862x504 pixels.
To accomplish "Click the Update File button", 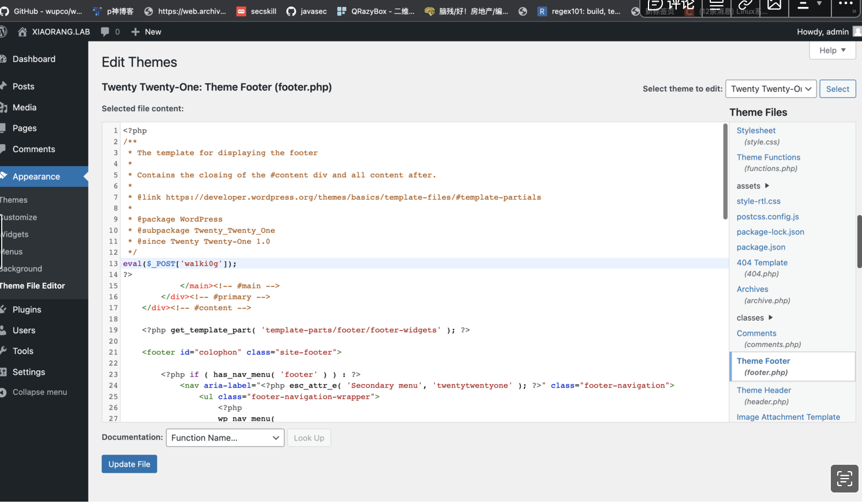I will pos(129,464).
